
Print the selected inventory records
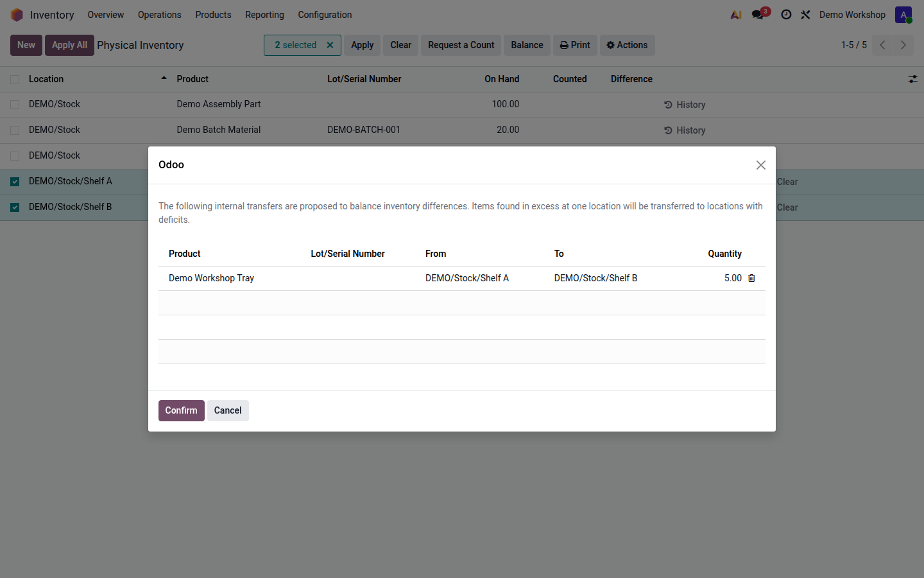pyautogui.click(x=575, y=45)
